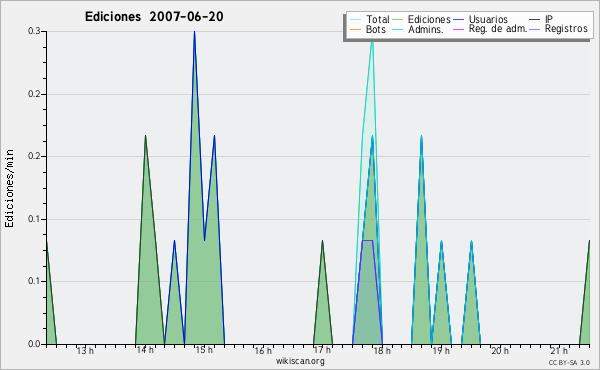Click the orange Bots legend line swatch

tap(355, 29)
